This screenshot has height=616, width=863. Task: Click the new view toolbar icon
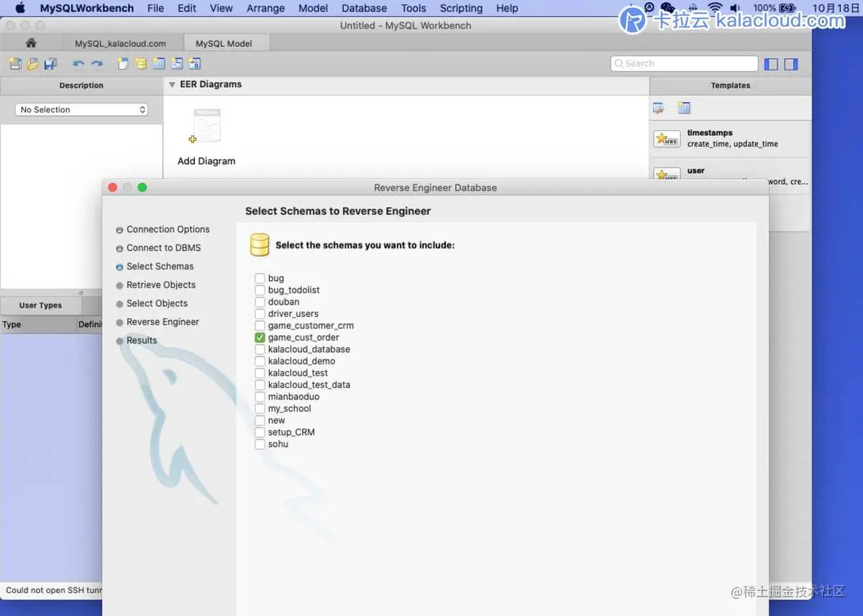pyautogui.click(x=177, y=64)
